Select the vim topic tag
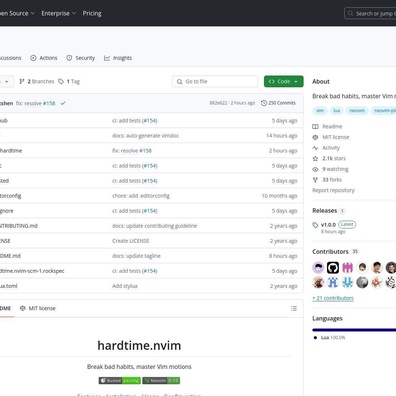Viewport: 396px width, 396px height. [320, 110]
